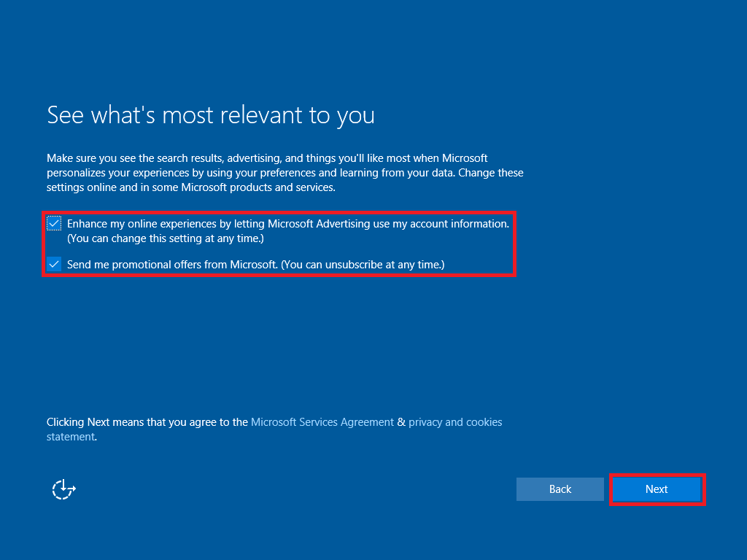Open the Ease of Access icon
Viewport: 747px width, 560px height.
64,489
